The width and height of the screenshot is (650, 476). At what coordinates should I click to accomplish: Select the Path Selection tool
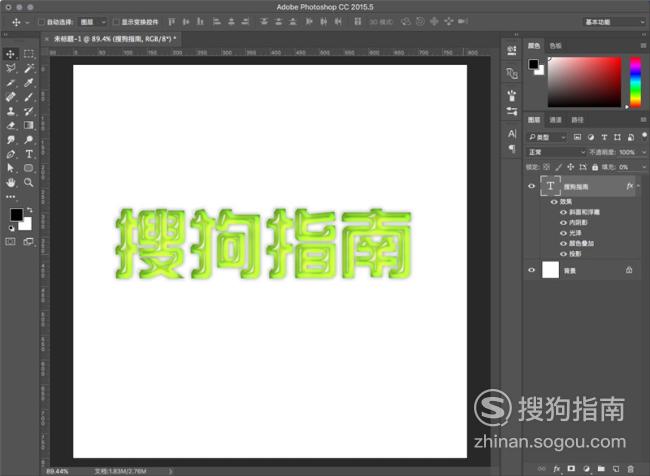click(10, 168)
